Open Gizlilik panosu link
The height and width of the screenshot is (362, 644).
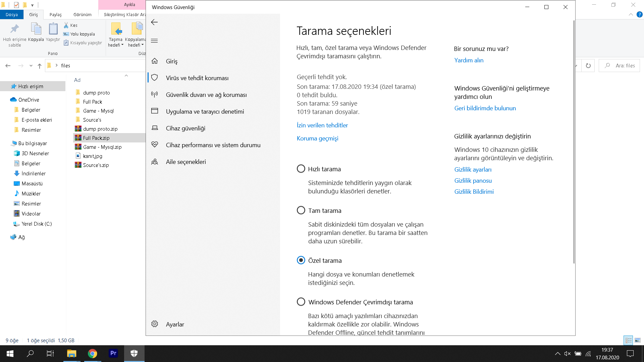(473, 181)
